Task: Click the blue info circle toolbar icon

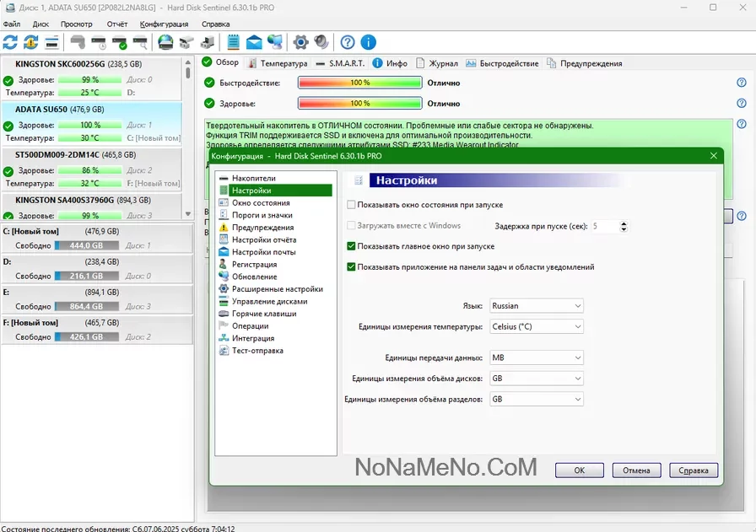Action: [368, 42]
